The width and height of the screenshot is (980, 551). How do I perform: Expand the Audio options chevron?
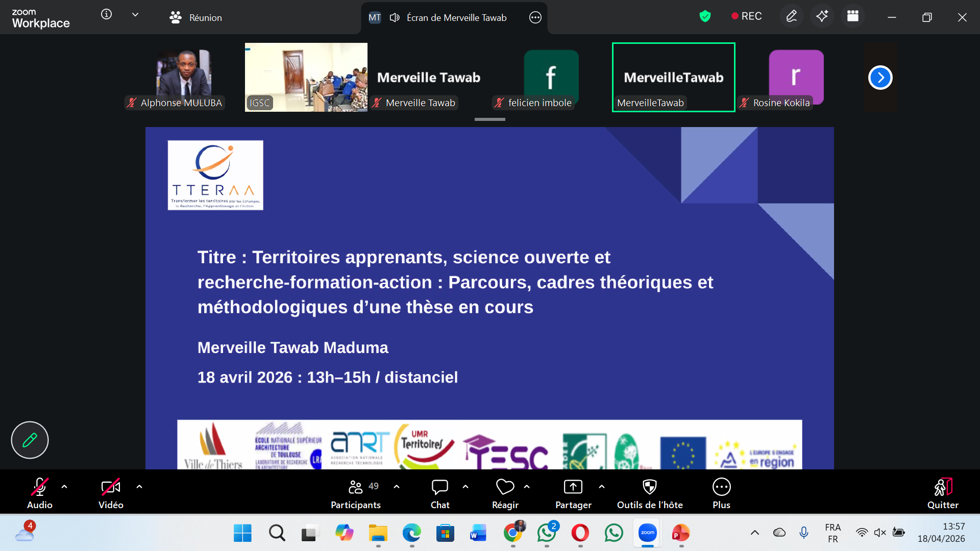(65, 487)
